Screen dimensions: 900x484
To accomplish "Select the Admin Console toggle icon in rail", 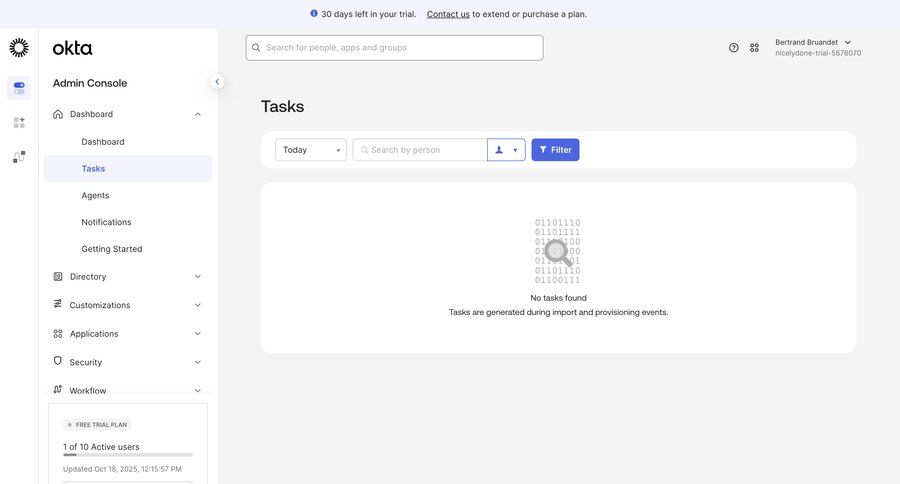I will (19, 88).
